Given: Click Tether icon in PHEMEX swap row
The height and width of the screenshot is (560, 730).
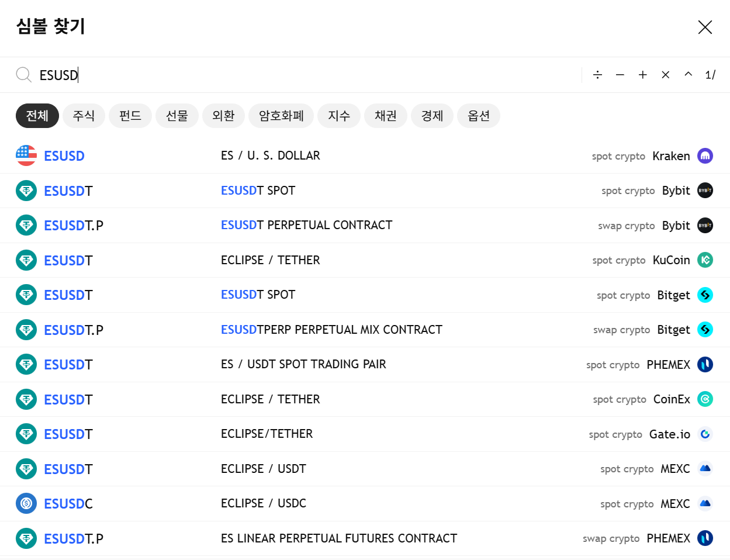Looking at the screenshot, I should (x=26, y=538).
